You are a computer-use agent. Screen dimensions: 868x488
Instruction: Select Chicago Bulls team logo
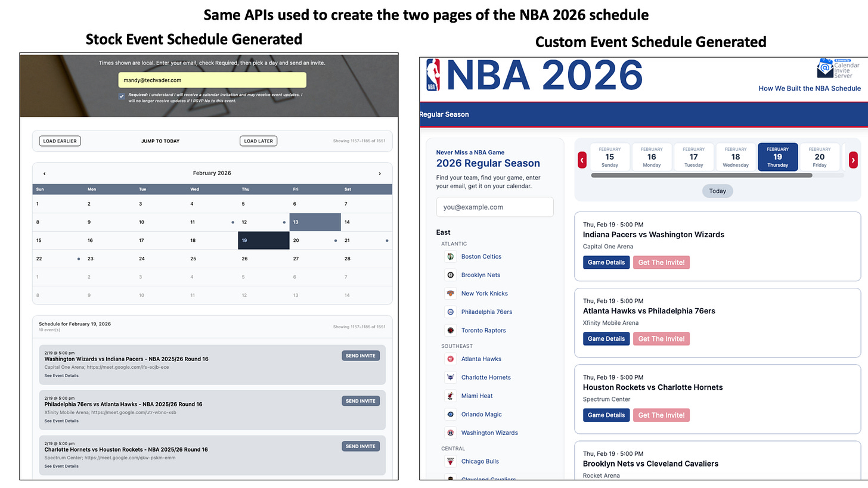pyautogui.click(x=451, y=462)
